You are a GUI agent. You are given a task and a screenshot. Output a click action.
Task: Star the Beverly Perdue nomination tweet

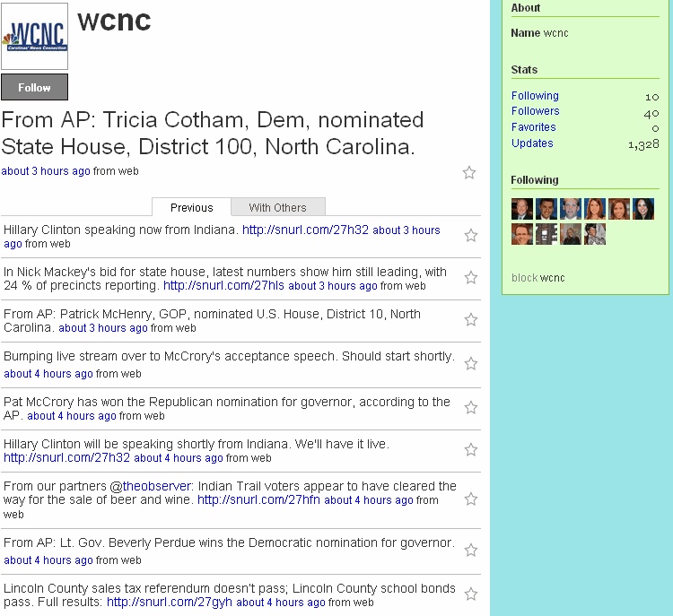[471, 550]
